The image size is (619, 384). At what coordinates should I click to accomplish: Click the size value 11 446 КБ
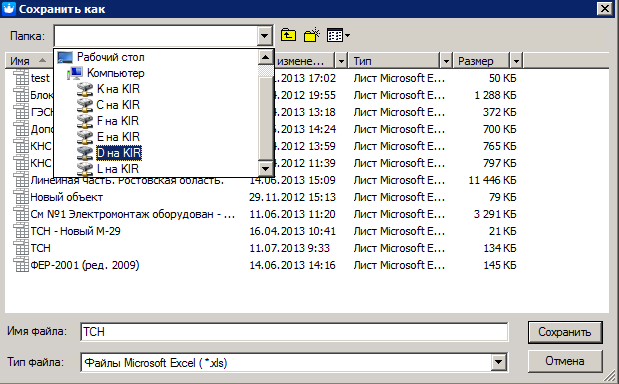click(492, 180)
